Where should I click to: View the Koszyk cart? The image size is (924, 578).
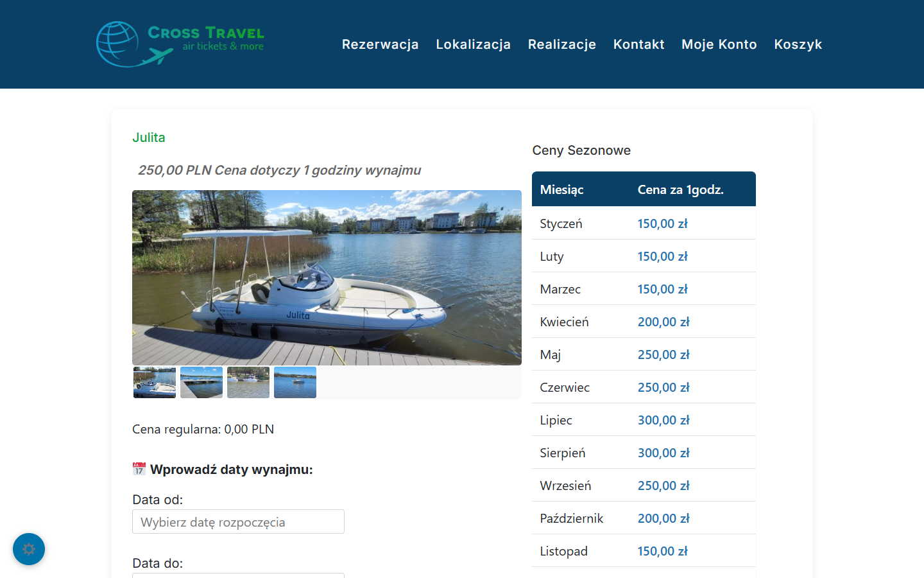tap(798, 44)
